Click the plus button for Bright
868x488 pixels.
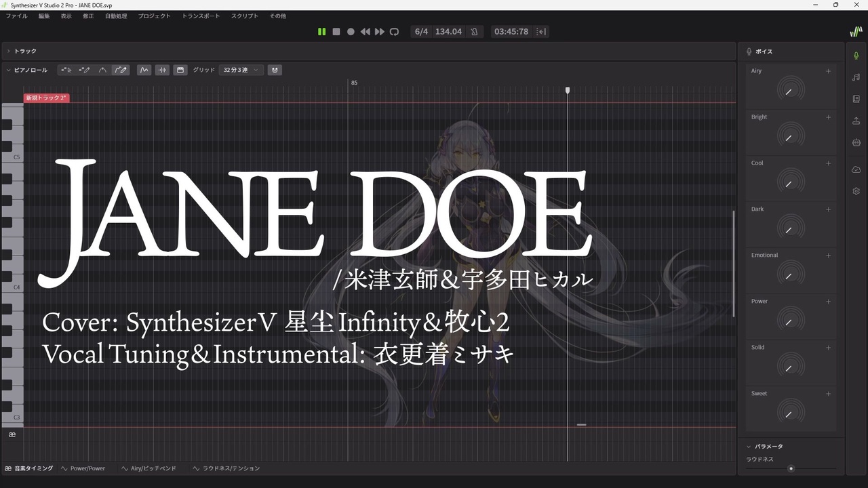828,117
